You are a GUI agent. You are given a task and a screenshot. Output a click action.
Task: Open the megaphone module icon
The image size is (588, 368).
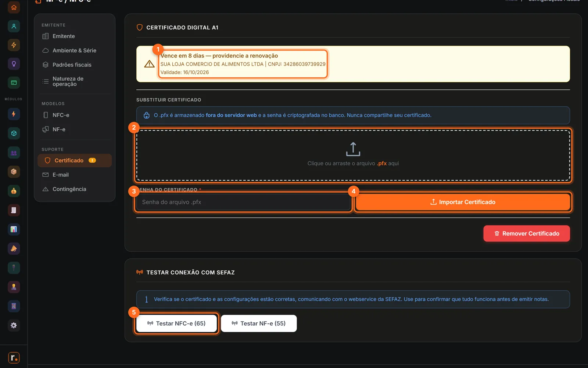(x=14, y=248)
